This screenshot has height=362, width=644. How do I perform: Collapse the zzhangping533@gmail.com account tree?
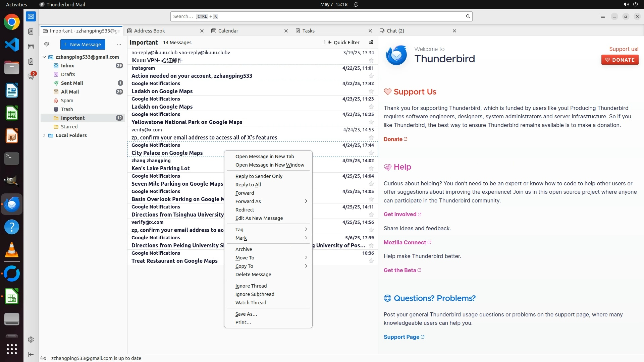(44, 57)
